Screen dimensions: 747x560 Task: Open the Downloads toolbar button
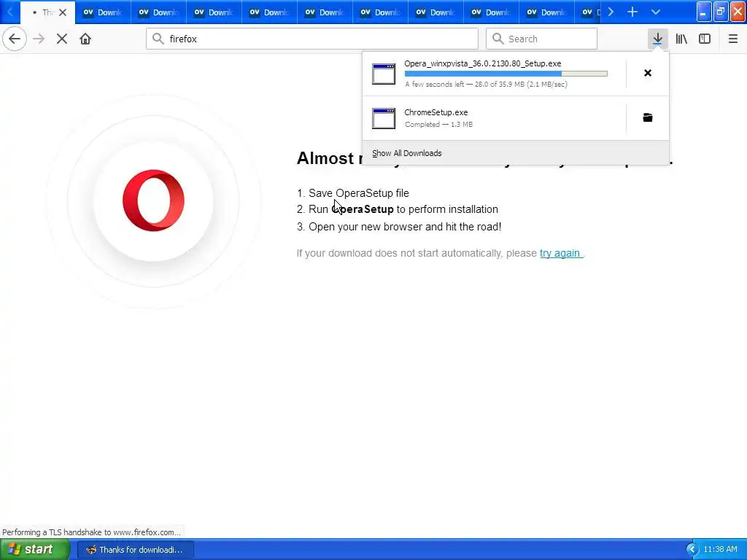click(657, 39)
